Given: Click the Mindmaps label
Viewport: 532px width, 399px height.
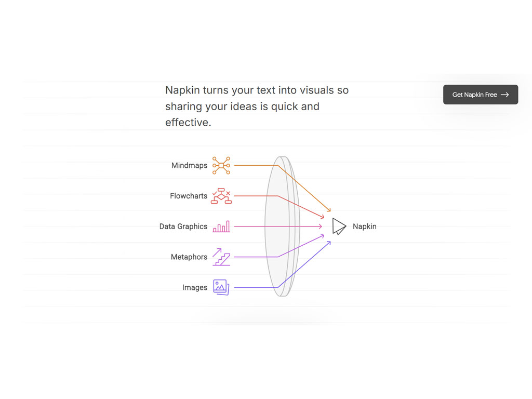Looking at the screenshot, I should pos(189,165).
